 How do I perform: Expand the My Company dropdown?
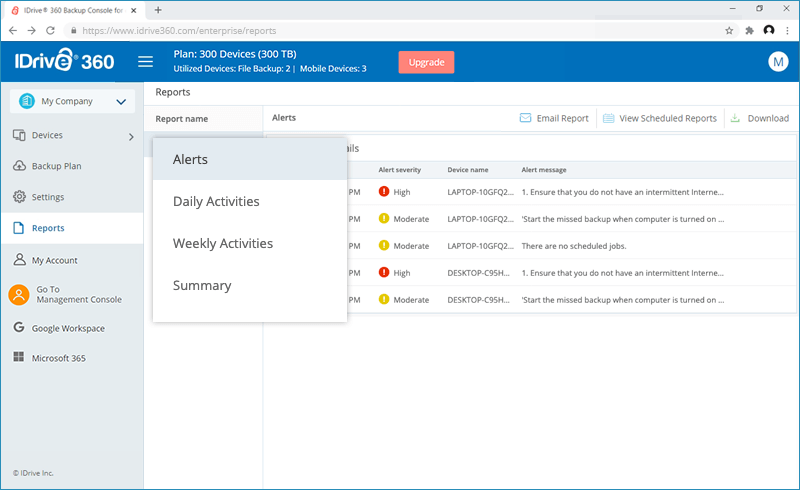coord(72,101)
